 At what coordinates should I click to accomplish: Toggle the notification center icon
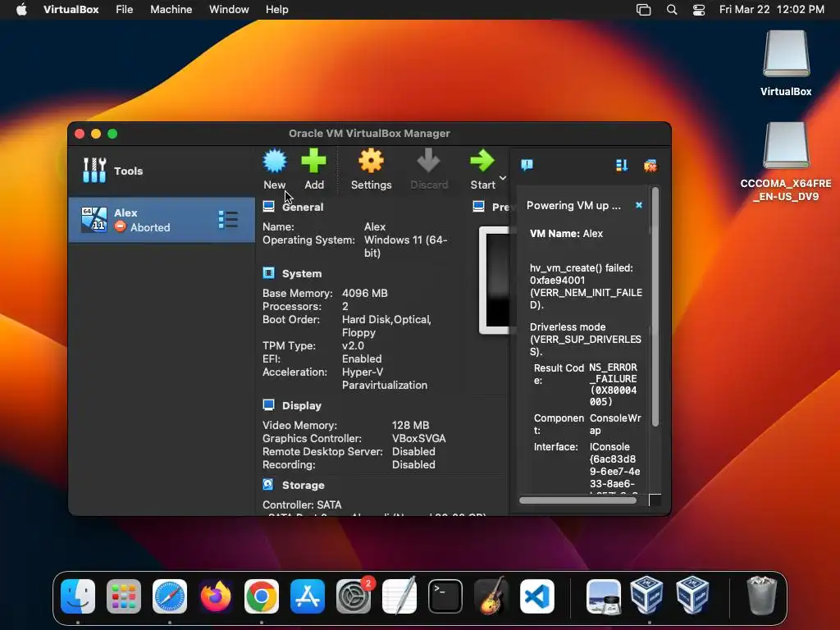[x=527, y=165]
